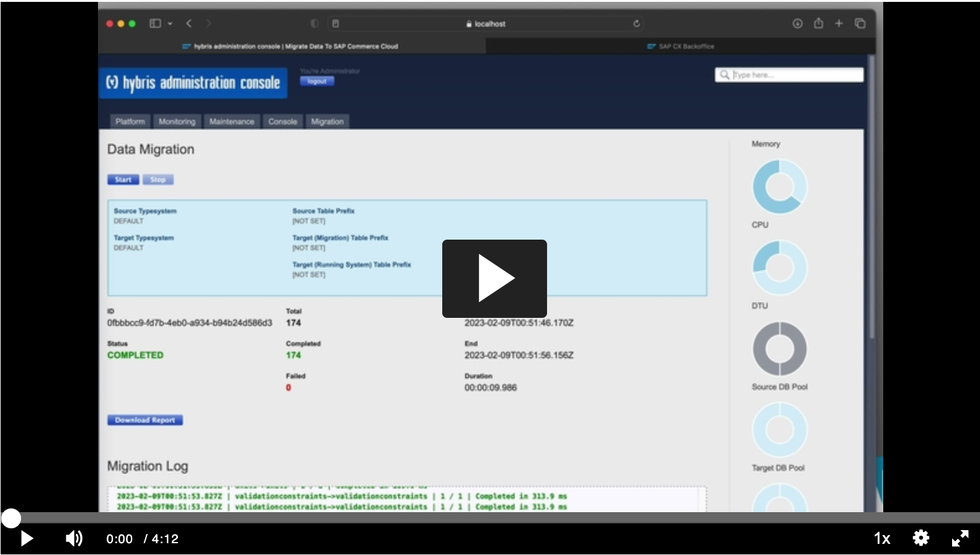Open a new Safari tab plus icon

coord(839,24)
